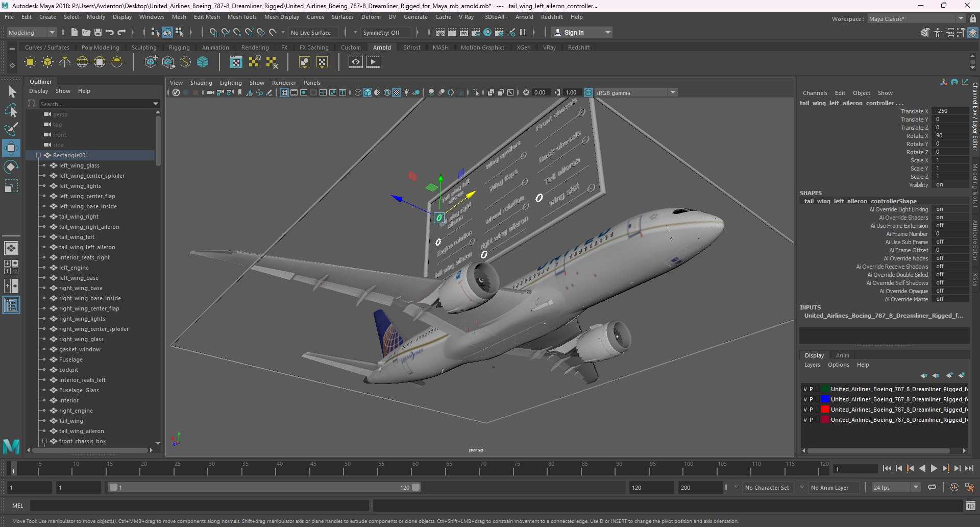Viewport: 980px width, 527px height.
Task: Create Arnold skydome light
Action: (82, 62)
